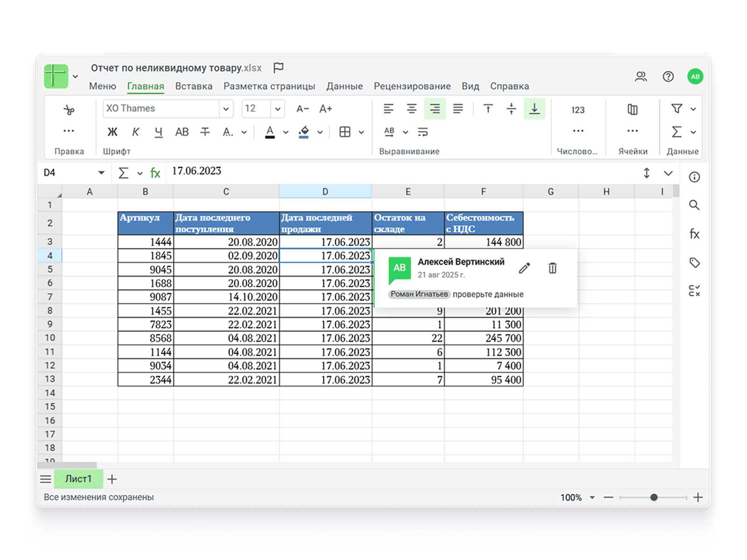Expand the font size 12 dropdown
This screenshot has width=747, height=560.
[277, 109]
